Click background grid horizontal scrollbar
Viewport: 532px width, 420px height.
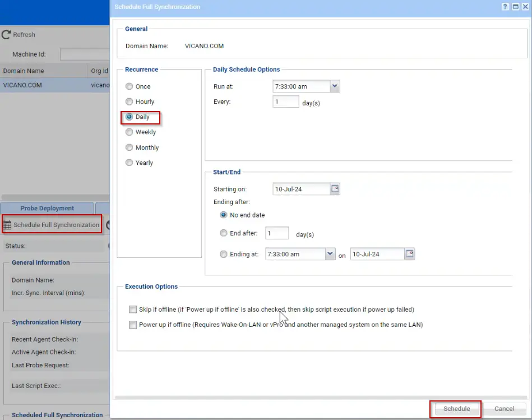click(x=55, y=197)
